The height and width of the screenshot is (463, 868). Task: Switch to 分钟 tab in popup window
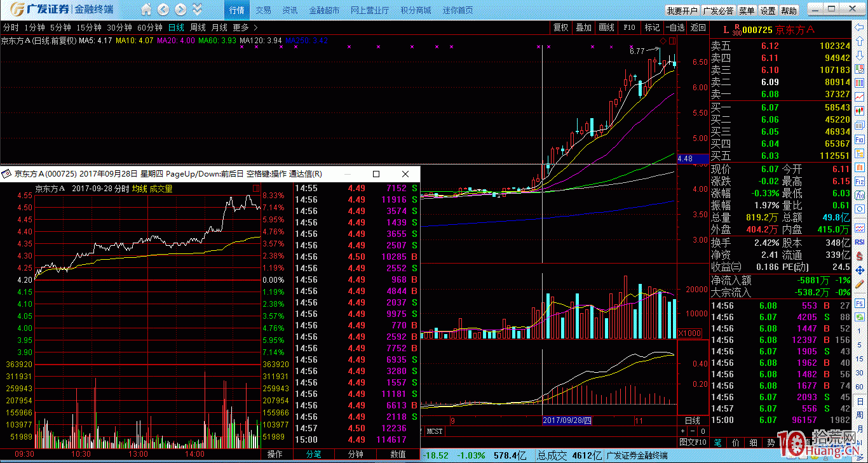tap(355, 454)
